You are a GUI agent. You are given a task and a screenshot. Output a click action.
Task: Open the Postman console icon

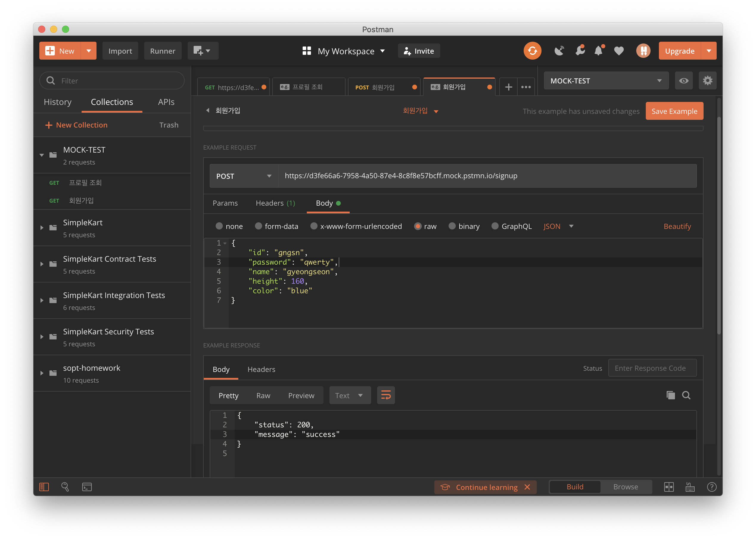pyautogui.click(x=87, y=487)
